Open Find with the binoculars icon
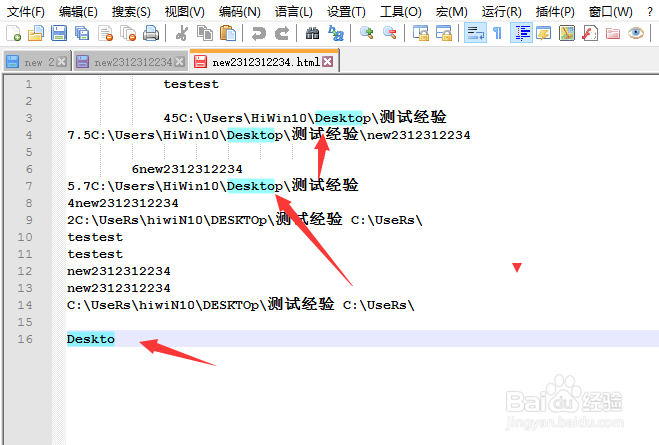The width and height of the screenshot is (659, 445). click(312, 33)
